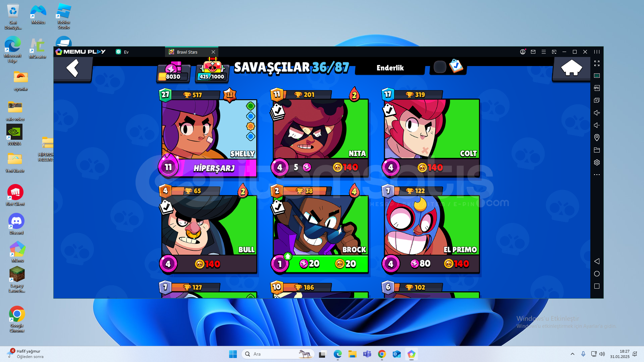The height and width of the screenshot is (362, 644).
Task: Click the Android home circle button
Action: (597, 274)
